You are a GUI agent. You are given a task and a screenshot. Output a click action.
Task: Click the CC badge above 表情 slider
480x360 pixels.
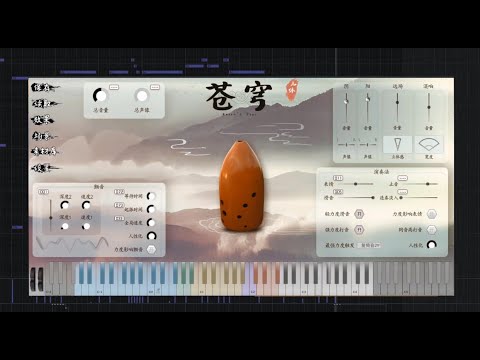coord(338,178)
